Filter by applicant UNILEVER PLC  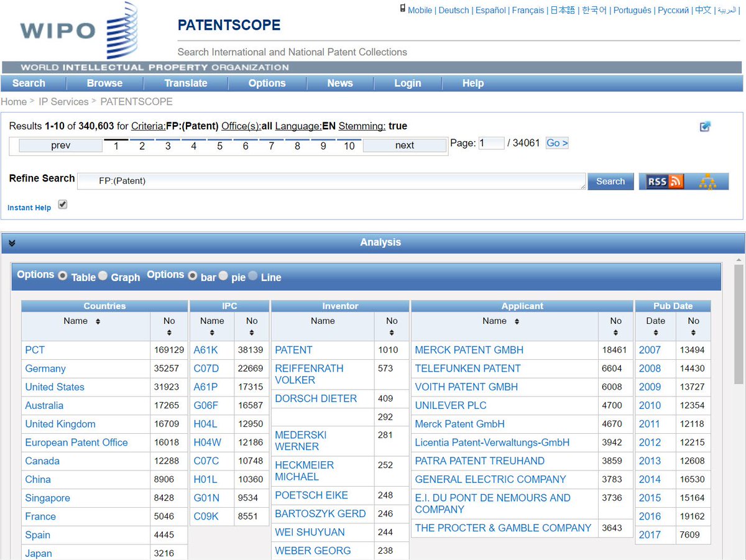451,405
